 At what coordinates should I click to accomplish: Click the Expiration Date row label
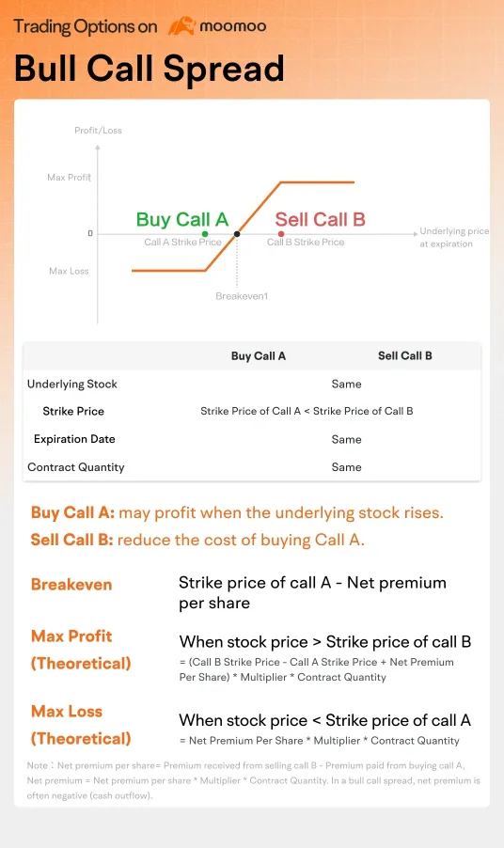pyautogui.click(x=74, y=439)
